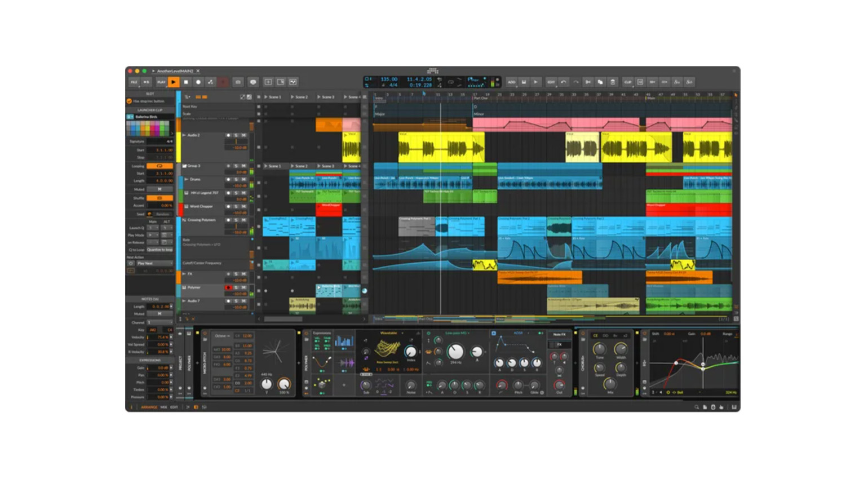Toggle the transport loop icon
The image size is (868, 479).
[x=450, y=82]
